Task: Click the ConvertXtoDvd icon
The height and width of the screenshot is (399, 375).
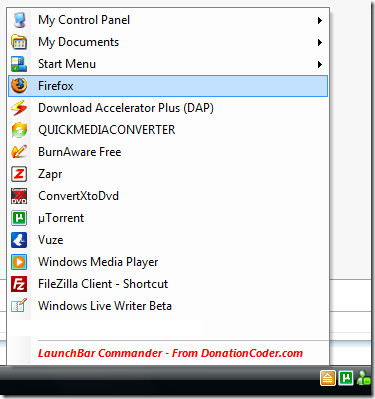Action: 19,196
